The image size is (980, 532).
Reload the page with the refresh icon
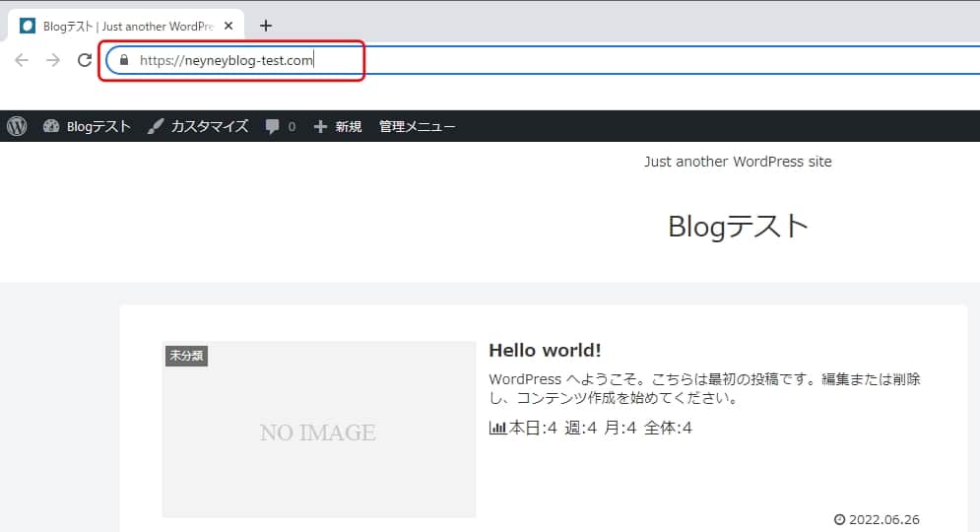point(85,60)
